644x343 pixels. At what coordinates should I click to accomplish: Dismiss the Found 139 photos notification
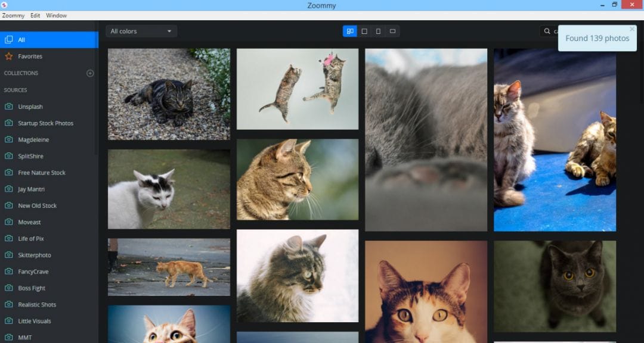631,29
